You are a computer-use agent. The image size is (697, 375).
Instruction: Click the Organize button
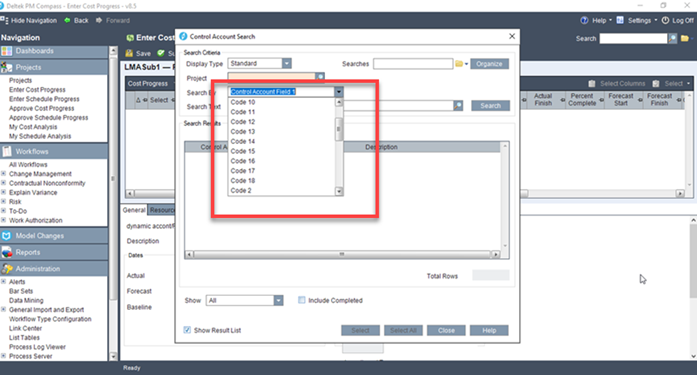tap(489, 64)
